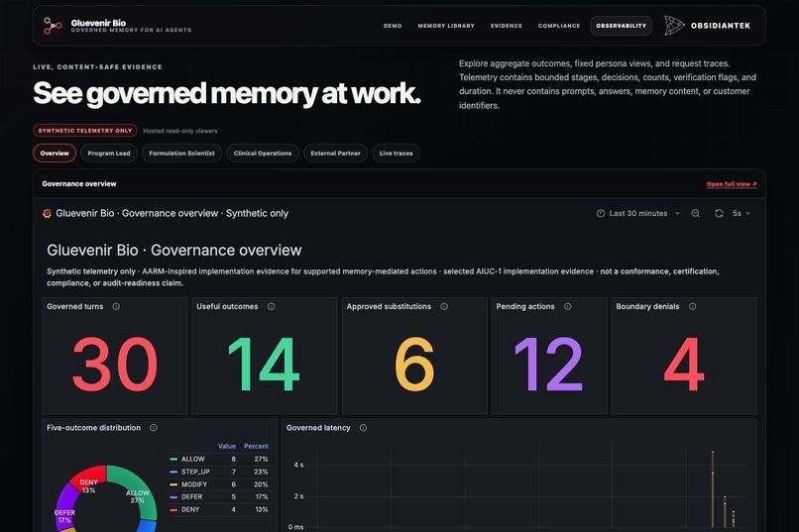Switch to the Clinical Operations view
This screenshot has height=532, width=799.
tap(263, 154)
